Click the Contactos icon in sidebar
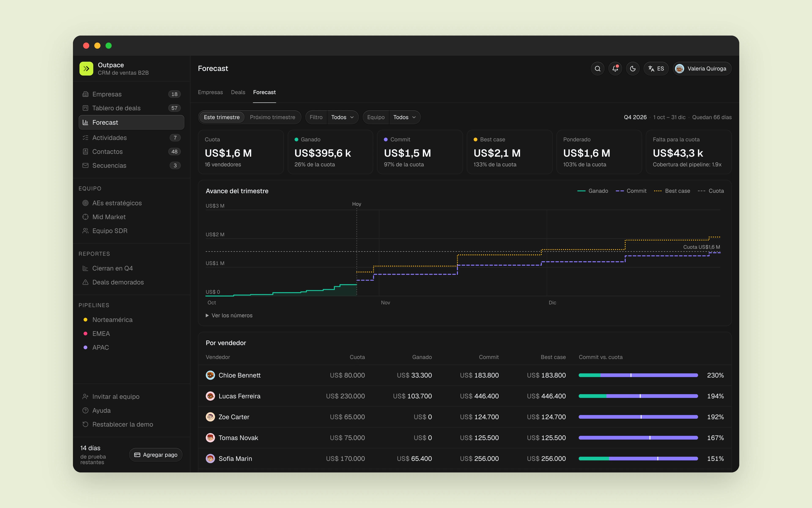Image resolution: width=812 pixels, height=508 pixels. [x=86, y=152]
